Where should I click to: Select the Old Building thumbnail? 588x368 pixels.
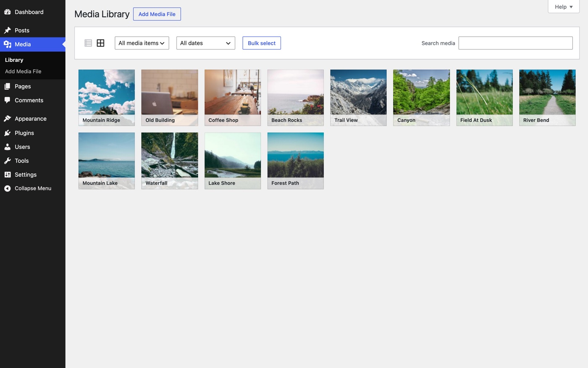(170, 98)
